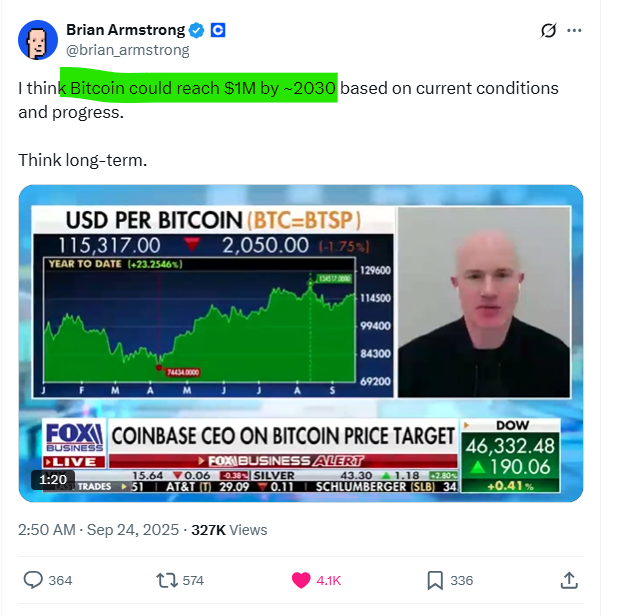624x616 pixels.
Task: Click the 1:20 video duration badge
Action: [x=53, y=480]
